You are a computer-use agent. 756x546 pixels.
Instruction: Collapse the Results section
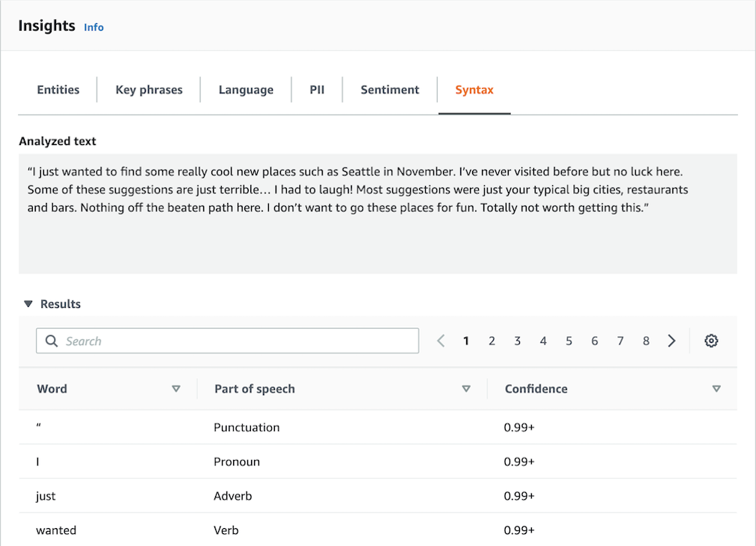click(x=28, y=304)
